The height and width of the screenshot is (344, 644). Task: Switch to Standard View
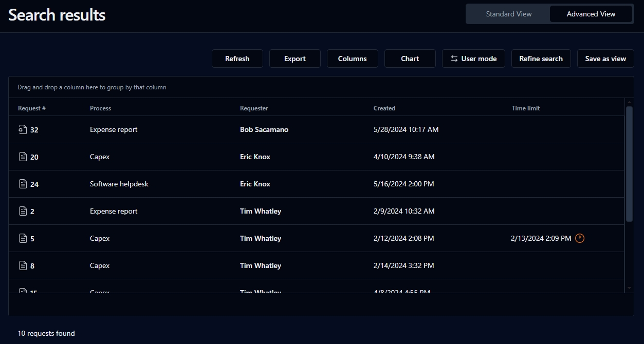click(x=508, y=14)
